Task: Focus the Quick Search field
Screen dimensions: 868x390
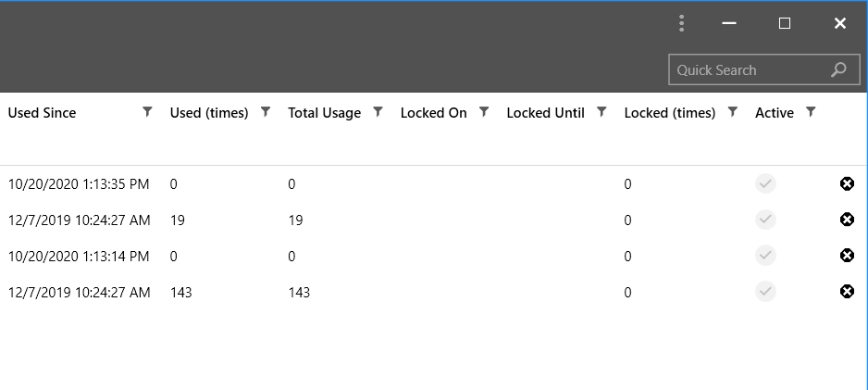Action: coord(750,69)
